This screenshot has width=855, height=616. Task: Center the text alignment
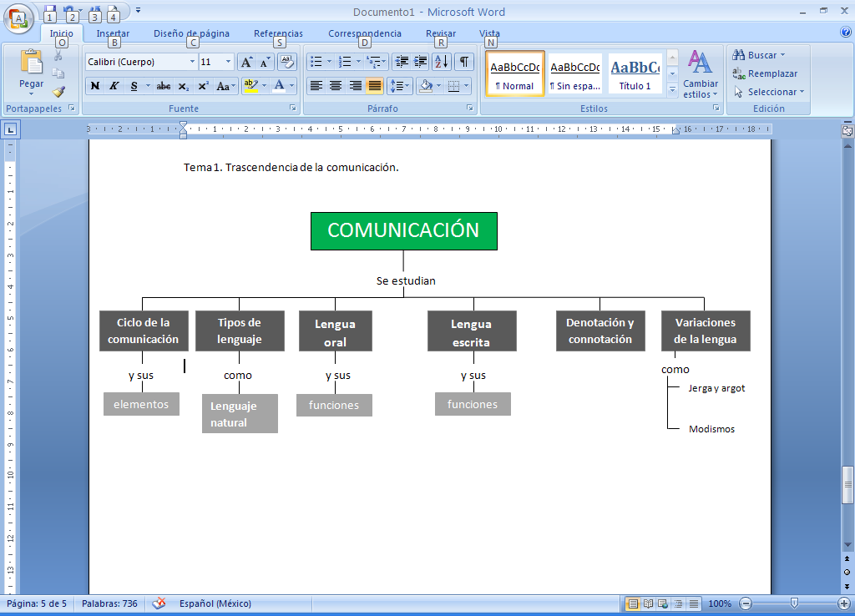336,86
